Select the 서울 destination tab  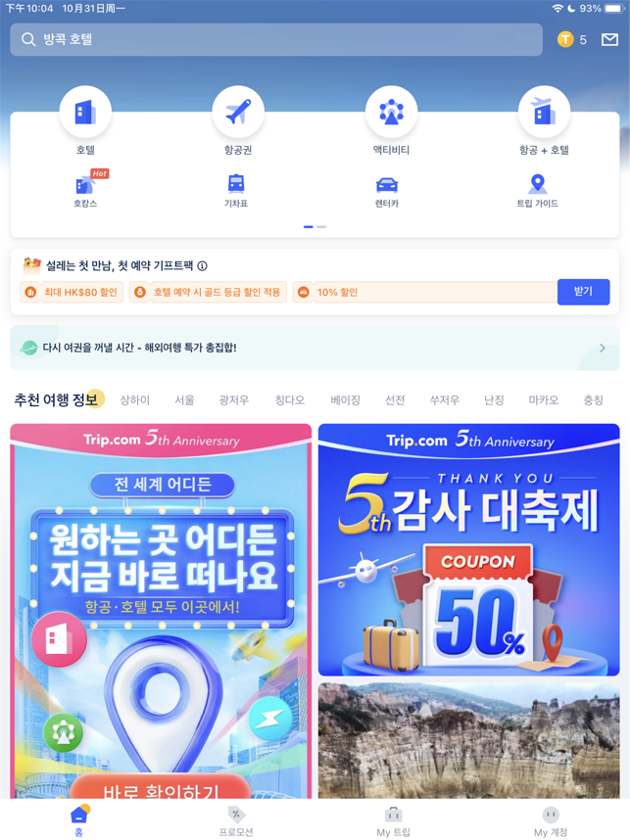pyautogui.click(x=184, y=400)
